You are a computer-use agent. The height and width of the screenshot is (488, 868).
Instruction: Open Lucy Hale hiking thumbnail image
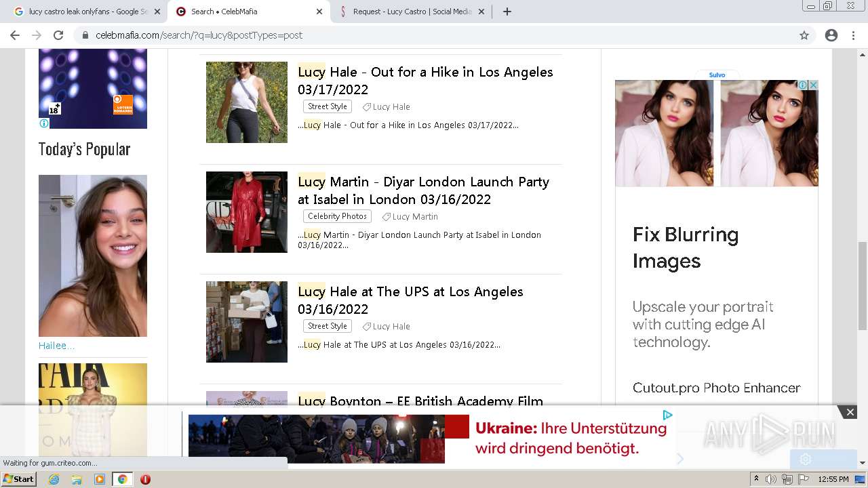247,102
